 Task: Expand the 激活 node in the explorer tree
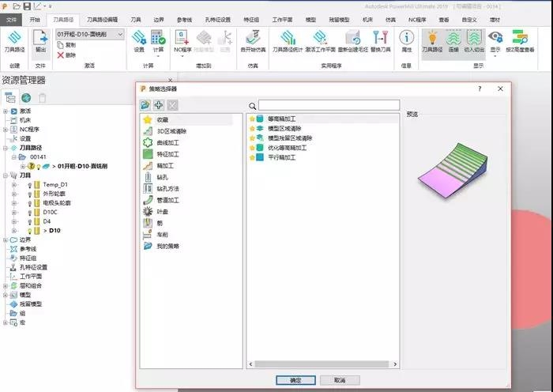[6, 111]
